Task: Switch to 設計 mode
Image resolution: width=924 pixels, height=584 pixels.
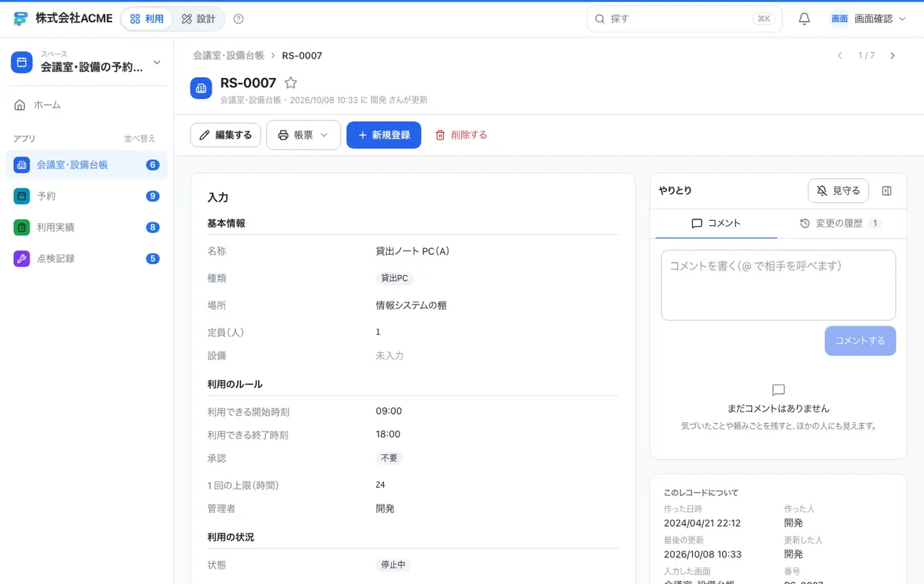Action: tap(199, 19)
